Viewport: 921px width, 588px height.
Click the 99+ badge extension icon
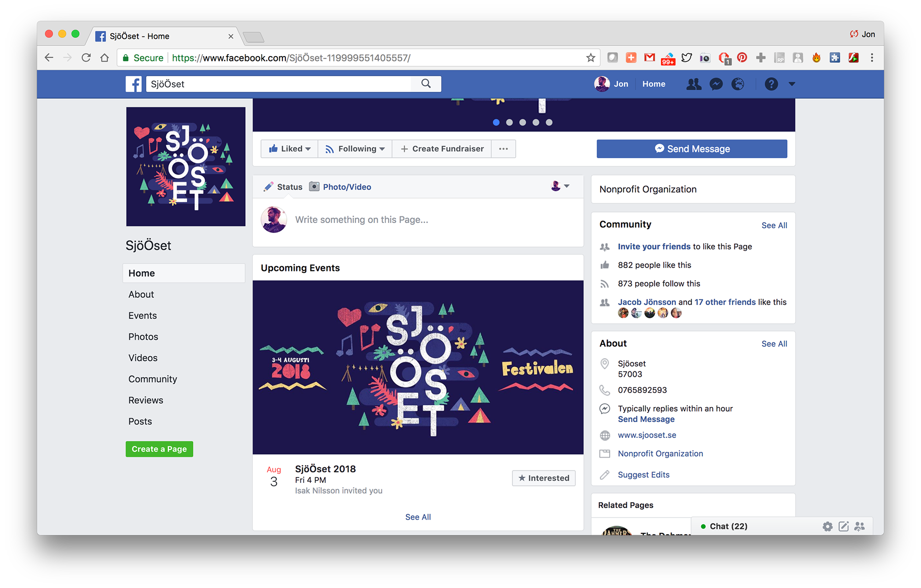click(668, 59)
